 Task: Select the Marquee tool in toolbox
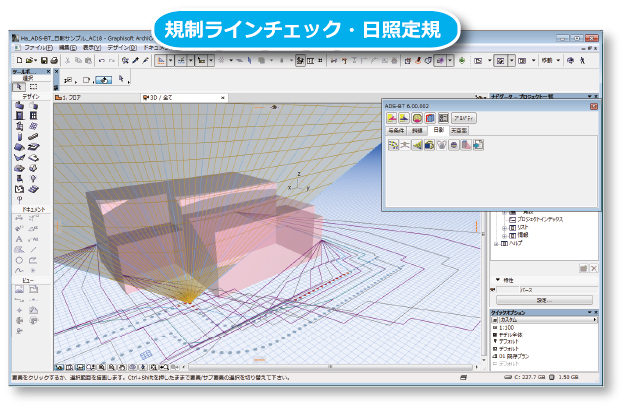point(34,86)
